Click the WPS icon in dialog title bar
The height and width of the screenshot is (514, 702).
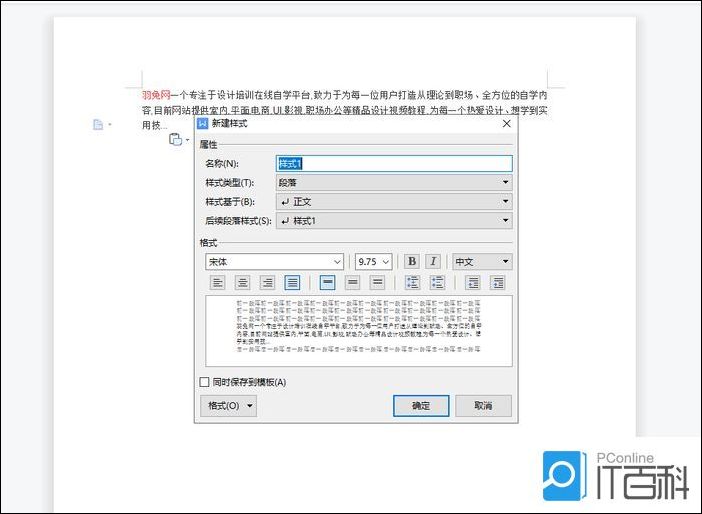click(203, 124)
